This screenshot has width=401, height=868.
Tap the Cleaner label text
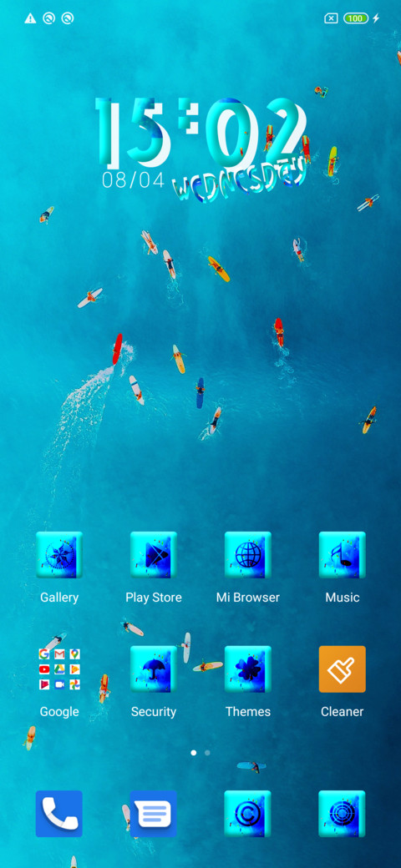[x=343, y=711]
